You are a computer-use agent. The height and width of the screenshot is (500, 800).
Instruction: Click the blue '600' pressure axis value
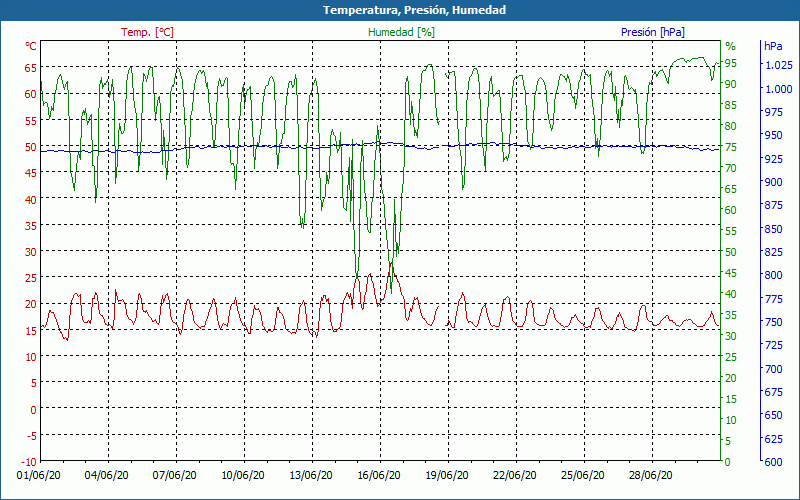[773, 462]
